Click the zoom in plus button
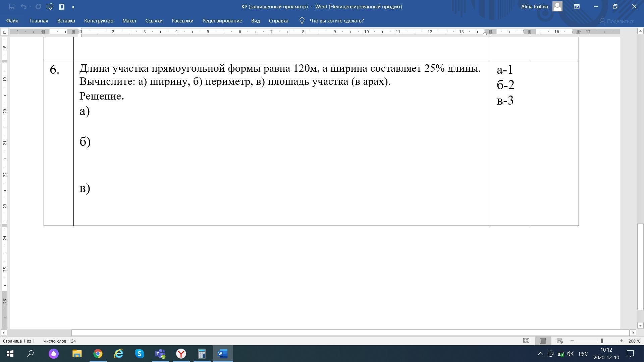 [621, 341]
